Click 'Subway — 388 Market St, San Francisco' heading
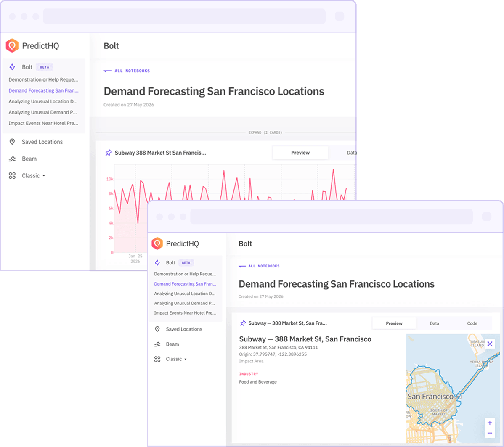 (x=305, y=339)
